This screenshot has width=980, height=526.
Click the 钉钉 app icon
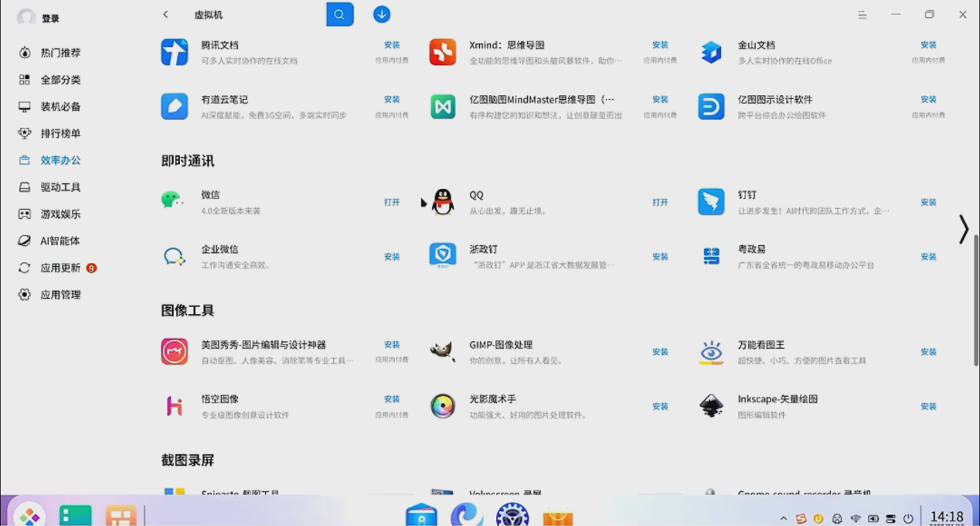(x=711, y=202)
